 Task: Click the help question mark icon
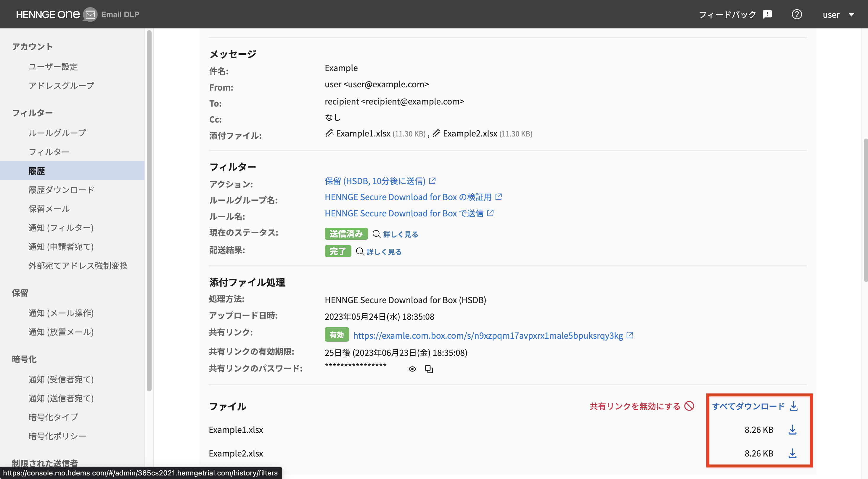pyautogui.click(x=796, y=15)
